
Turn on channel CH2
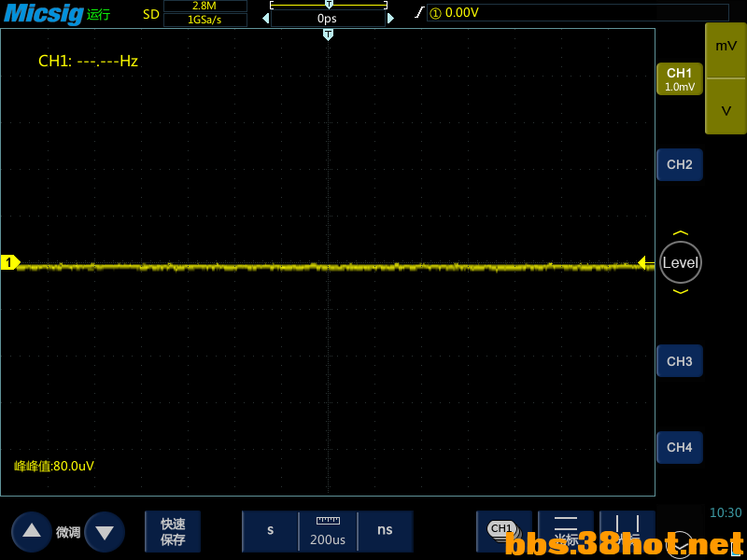[680, 165]
